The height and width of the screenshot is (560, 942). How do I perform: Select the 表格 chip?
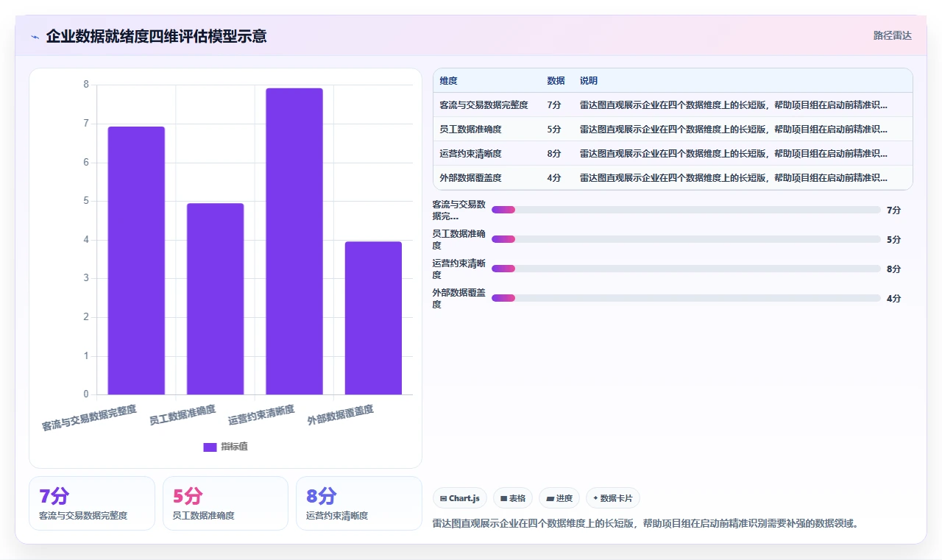tap(513, 498)
